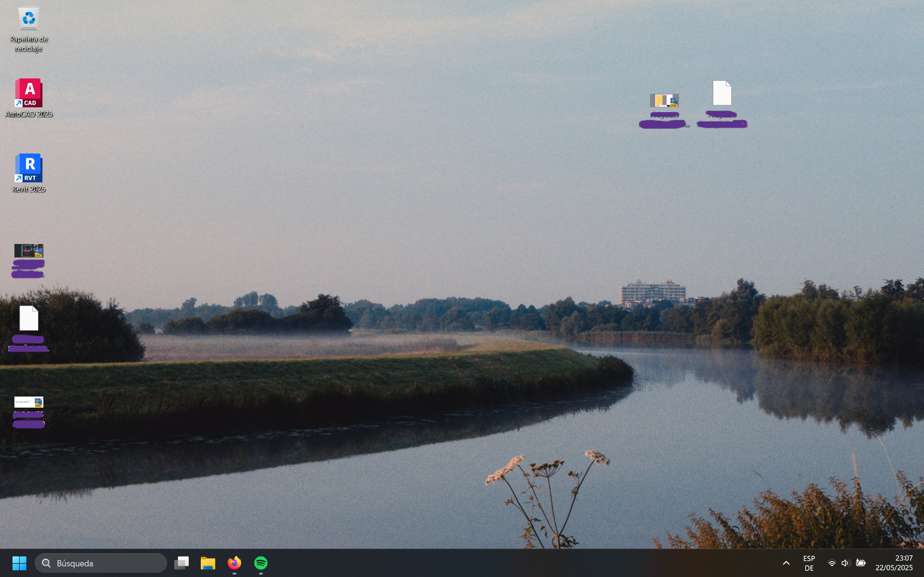Open Firefox from taskbar
Viewport: 924px width, 577px height.
pyautogui.click(x=234, y=563)
